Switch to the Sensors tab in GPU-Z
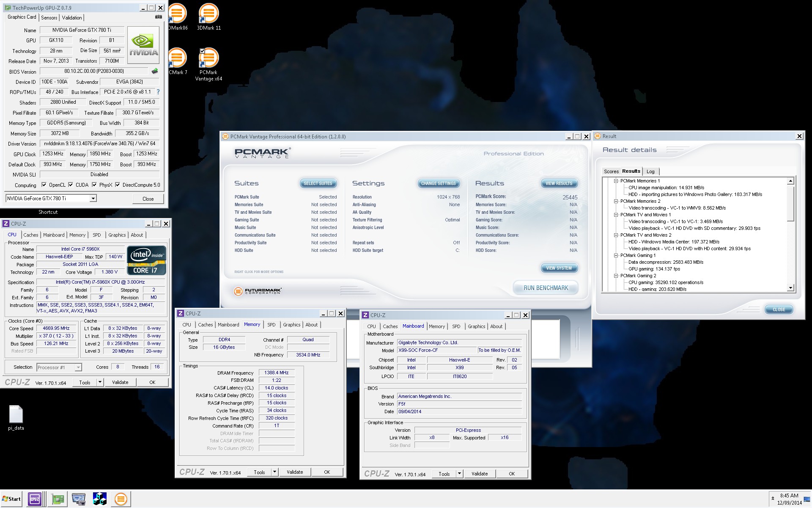The width and height of the screenshot is (812, 508). pyautogui.click(x=49, y=18)
